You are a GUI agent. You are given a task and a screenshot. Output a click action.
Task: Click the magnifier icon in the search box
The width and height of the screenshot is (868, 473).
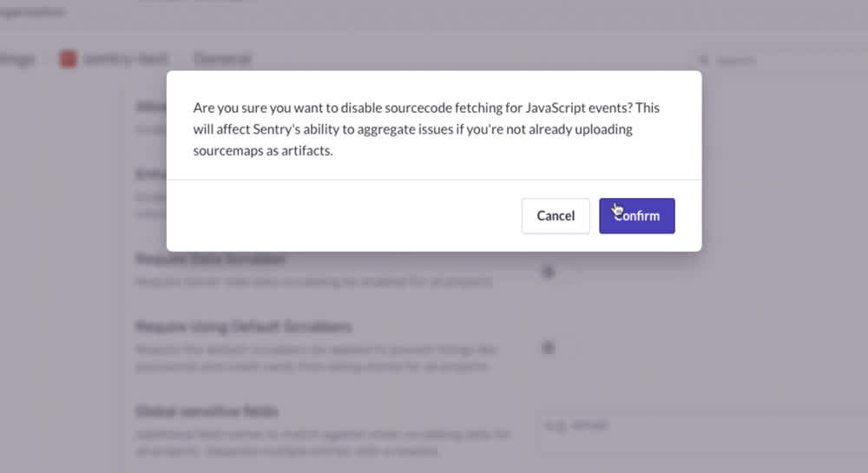(x=704, y=60)
